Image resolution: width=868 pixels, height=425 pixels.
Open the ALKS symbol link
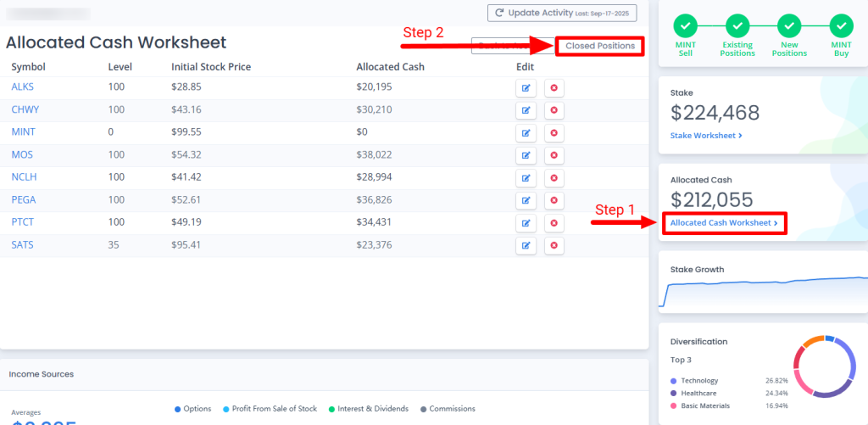tap(23, 87)
